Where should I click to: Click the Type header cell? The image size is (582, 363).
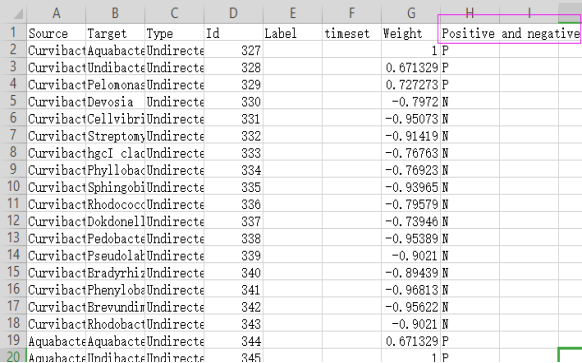pyautogui.click(x=174, y=33)
